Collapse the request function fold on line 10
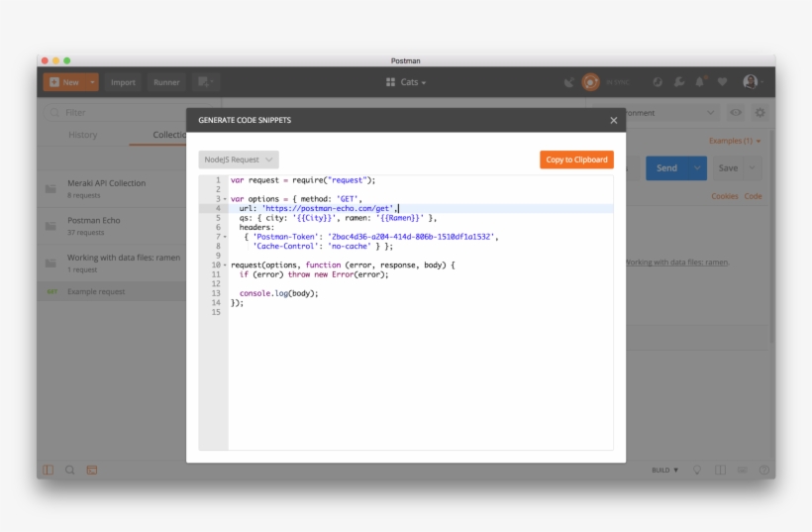 (x=226, y=266)
